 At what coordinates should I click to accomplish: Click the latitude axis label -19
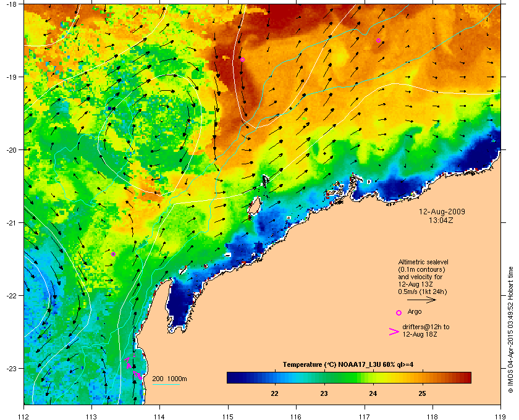(11, 77)
